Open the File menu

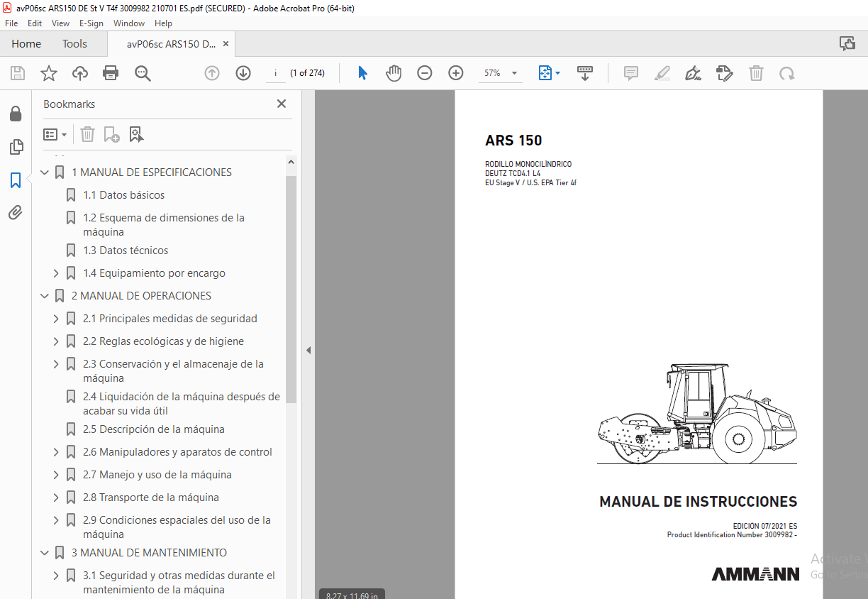pyautogui.click(x=11, y=23)
